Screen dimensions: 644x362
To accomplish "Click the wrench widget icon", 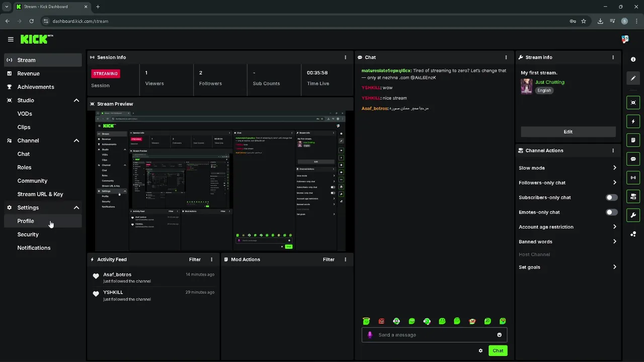I will click(x=633, y=215).
